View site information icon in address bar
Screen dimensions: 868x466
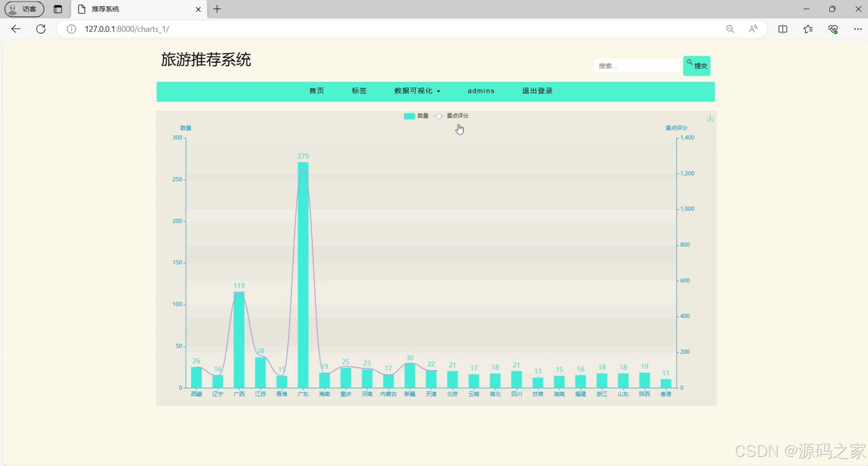(71, 29)
